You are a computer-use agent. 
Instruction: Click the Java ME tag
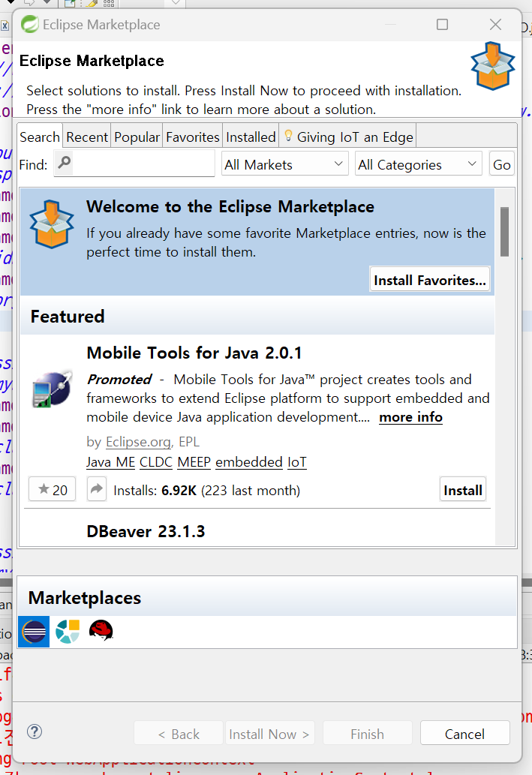(110, 461)
